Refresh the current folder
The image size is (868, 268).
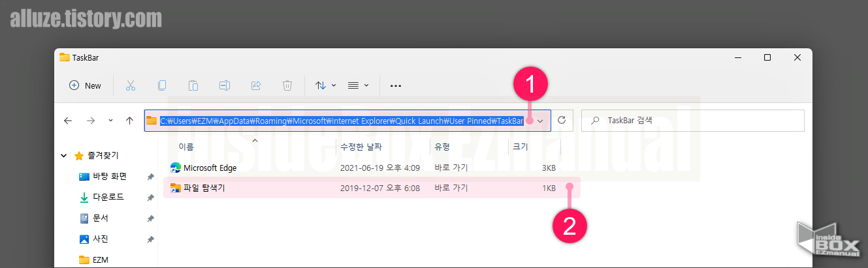coord(561,121)
